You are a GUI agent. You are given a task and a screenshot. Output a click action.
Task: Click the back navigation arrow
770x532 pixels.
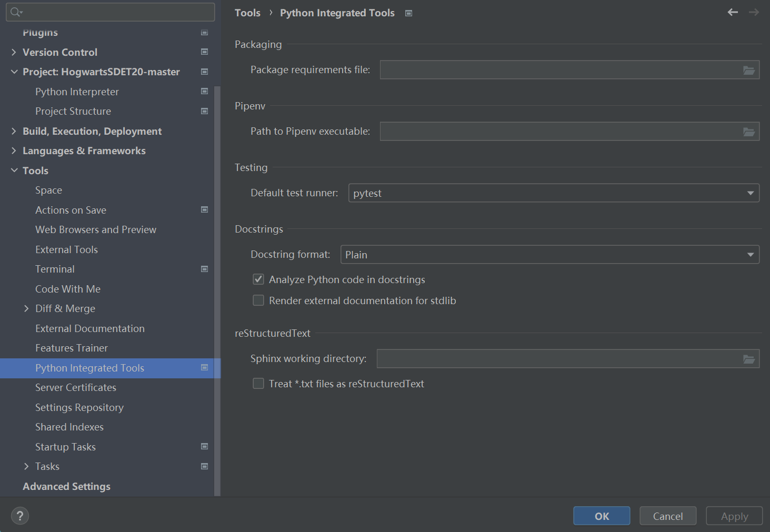click(733, 12)
